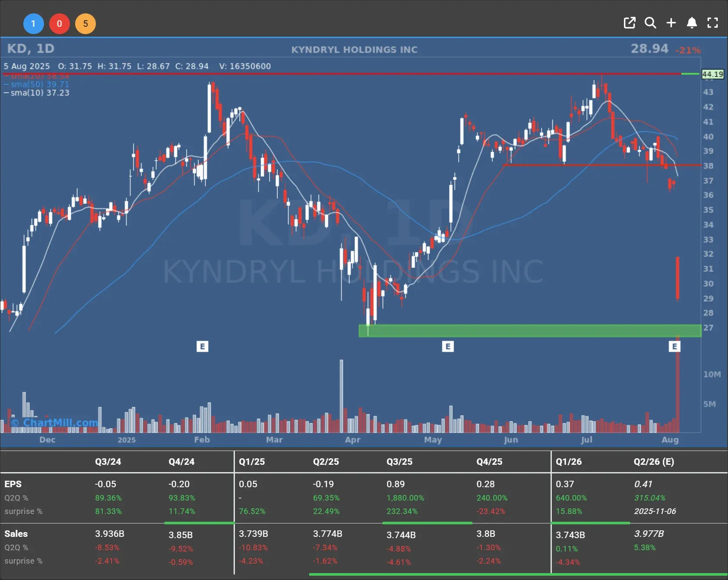
Task: Click the -21% change value
Action: (x=688, y=50)
